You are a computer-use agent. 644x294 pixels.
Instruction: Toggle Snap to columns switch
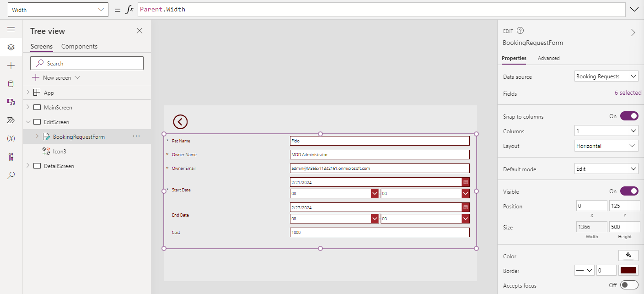pyautogui.click(x=629, y=116)
